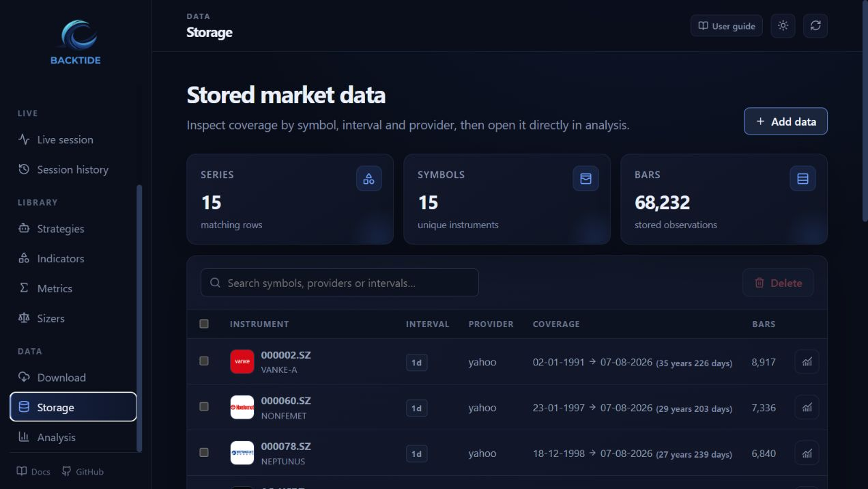Click the PROVIDER column header
The width and height of the screenshot is (868, 489).
491,324
